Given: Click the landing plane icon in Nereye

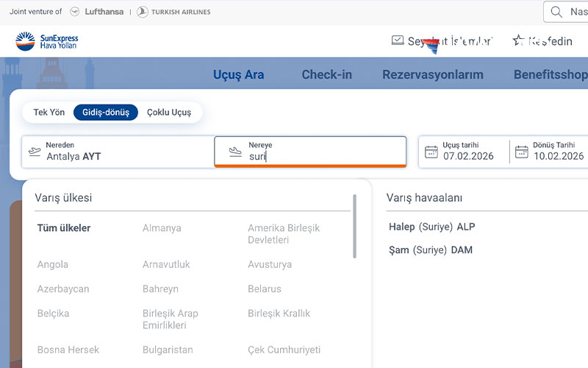Looking at the screenshot, I should pyautogui.click(x=235, y=152).
